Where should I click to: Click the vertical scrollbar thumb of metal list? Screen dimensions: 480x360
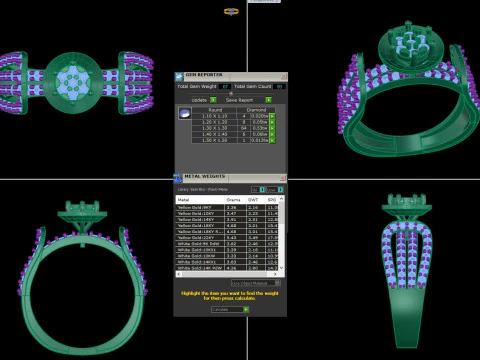pos(282,213)
